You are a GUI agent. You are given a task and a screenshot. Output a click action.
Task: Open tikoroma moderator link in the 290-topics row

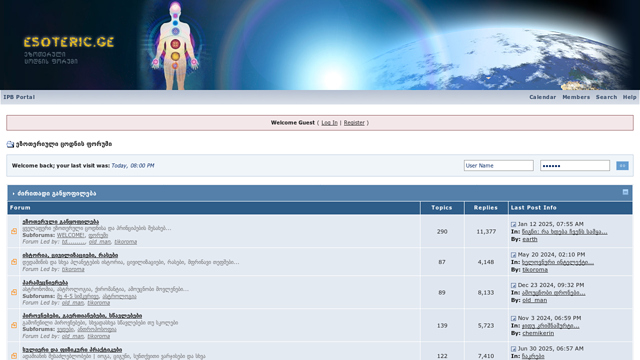[126, 242]
